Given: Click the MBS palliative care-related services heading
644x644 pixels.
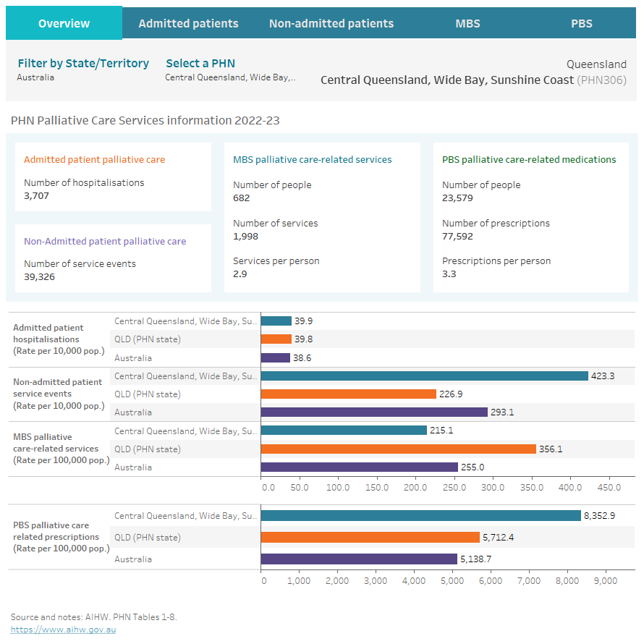Looking at the screenshot, I should (x=312, y=160).
